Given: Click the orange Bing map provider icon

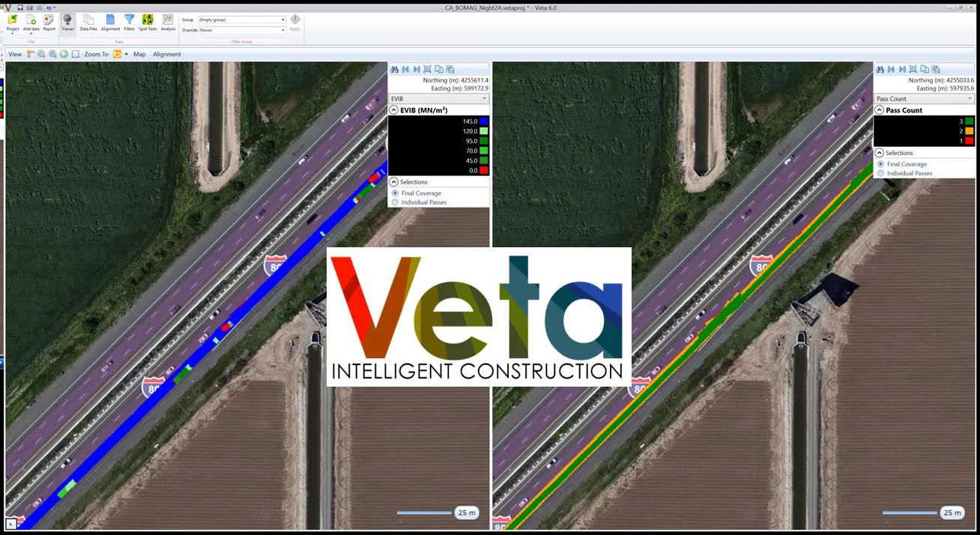Looking at the screenshot, I should [x=117, y=54].
